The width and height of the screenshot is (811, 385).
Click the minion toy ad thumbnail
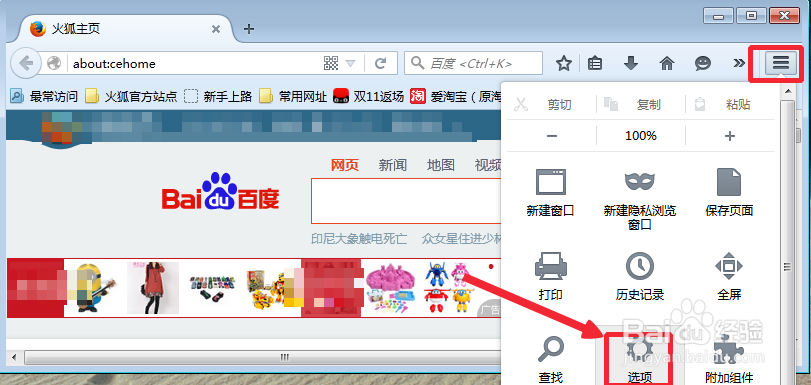(92, 287)
